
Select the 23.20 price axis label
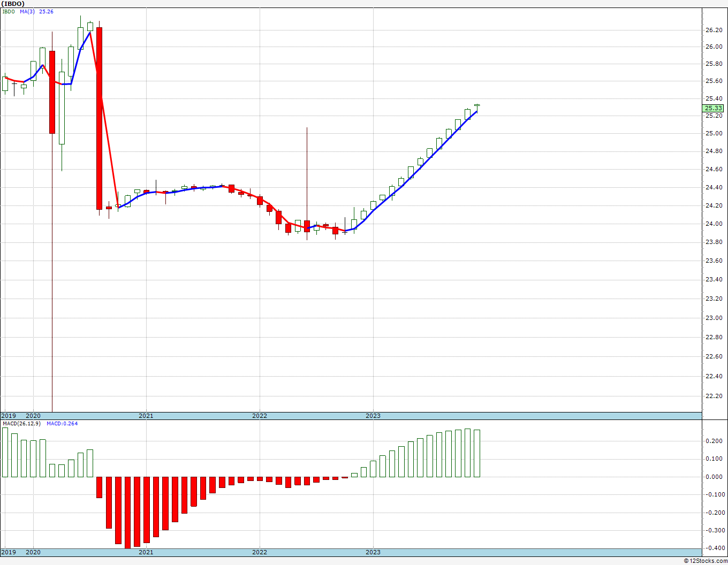(714, 299)
